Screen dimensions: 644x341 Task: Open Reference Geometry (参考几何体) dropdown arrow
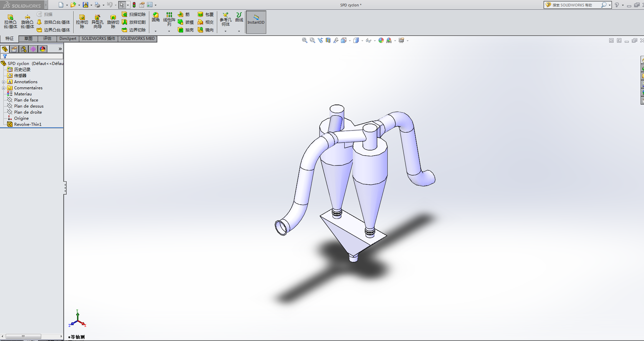click(225, 31)
